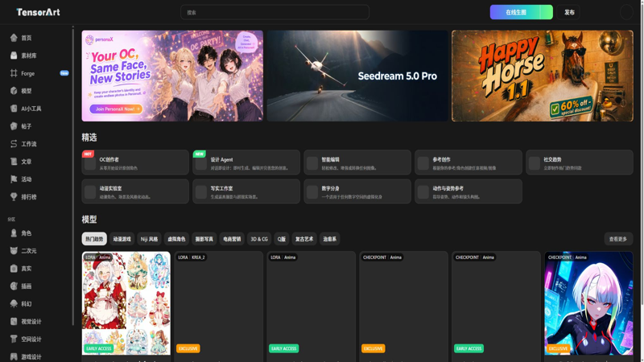Screen dimensions: 644x362
Task: Select the 热门趋势 model tab
Action: point(94,239)
